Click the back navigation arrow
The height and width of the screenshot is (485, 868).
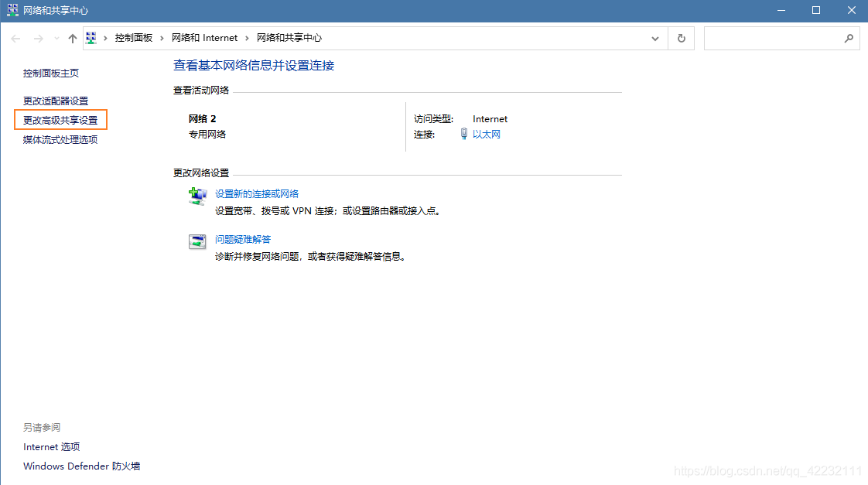(x=15, y=38)
